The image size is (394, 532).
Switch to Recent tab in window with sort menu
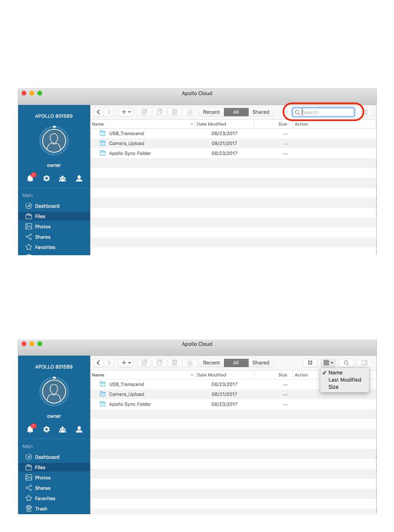[x=211, y=363]
